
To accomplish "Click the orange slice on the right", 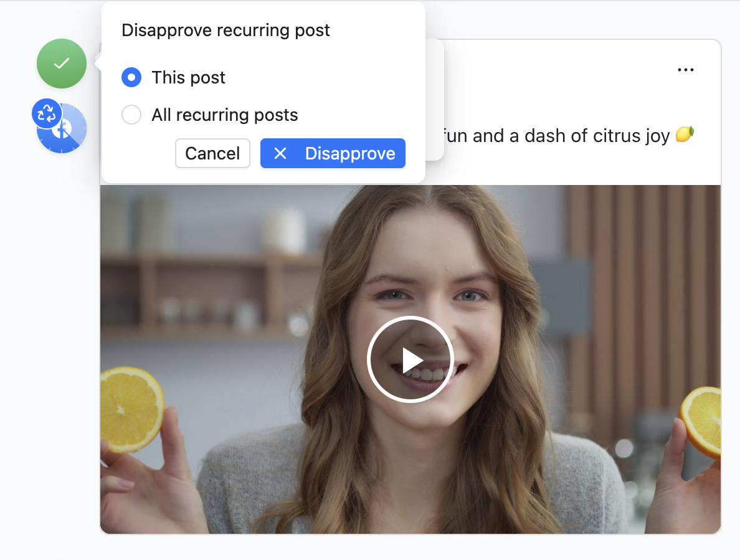I will (702, 422).
